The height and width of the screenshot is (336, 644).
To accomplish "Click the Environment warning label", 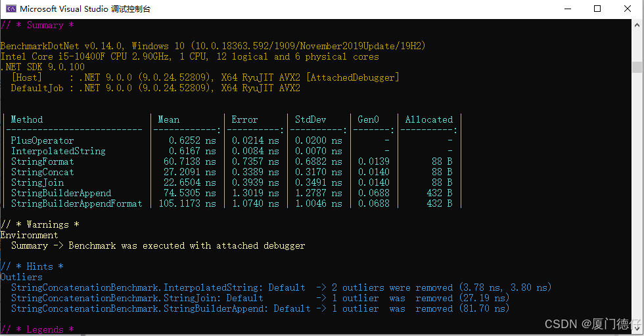I will pyautogui.click(x=29, y=235).
